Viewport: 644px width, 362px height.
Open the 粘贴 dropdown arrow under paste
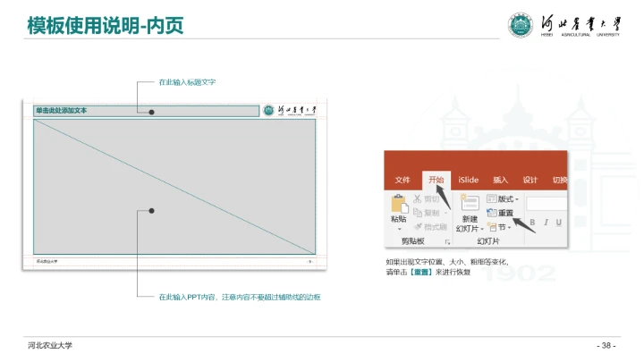coord(399,229)
